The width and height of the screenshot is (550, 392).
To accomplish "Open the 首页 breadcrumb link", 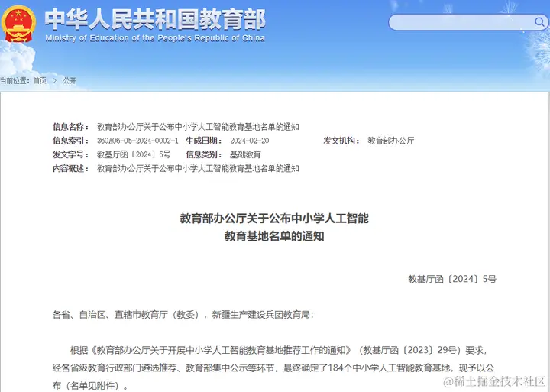I will pyautogui.click(x=40, y=81).
